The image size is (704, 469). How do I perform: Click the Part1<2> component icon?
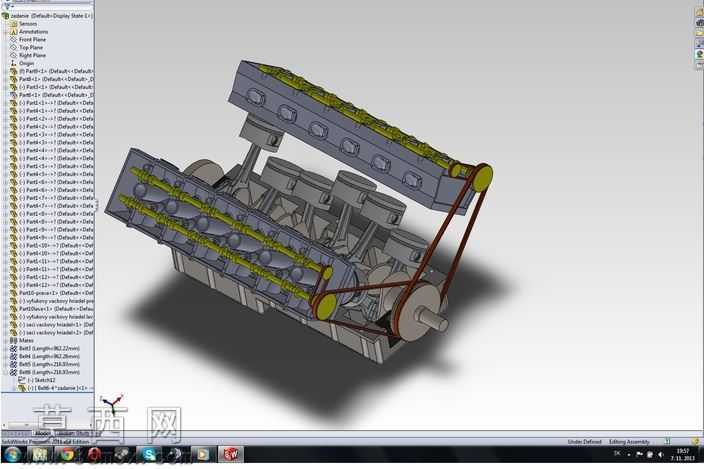(13, 118)
